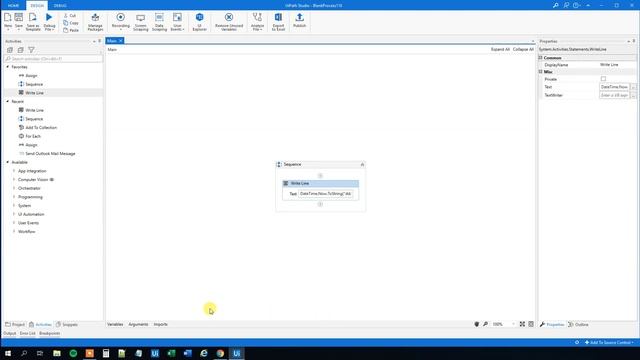Screen dimensions: 640x360
Task: Click the overview icon beside fit to screen
Action: [x=531, y=324]
